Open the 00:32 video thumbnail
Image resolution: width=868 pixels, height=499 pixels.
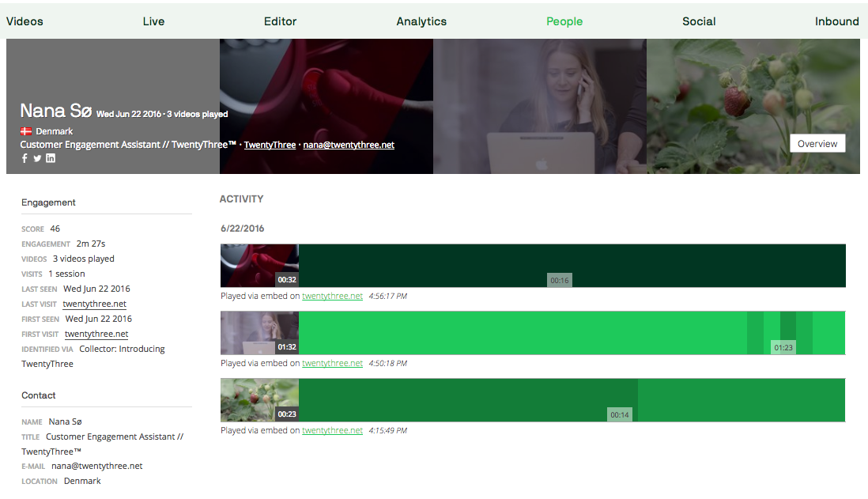pyautogui.click(x=259, y=265)
